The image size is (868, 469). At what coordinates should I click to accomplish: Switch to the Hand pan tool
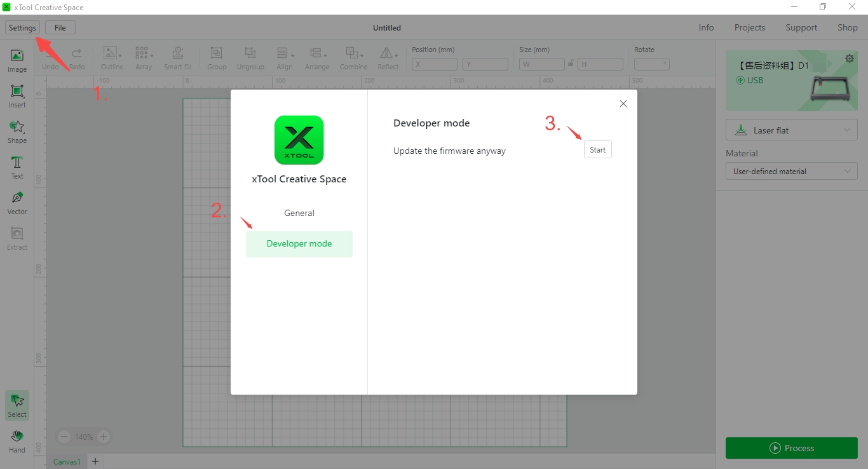click(x=17, y=442)
